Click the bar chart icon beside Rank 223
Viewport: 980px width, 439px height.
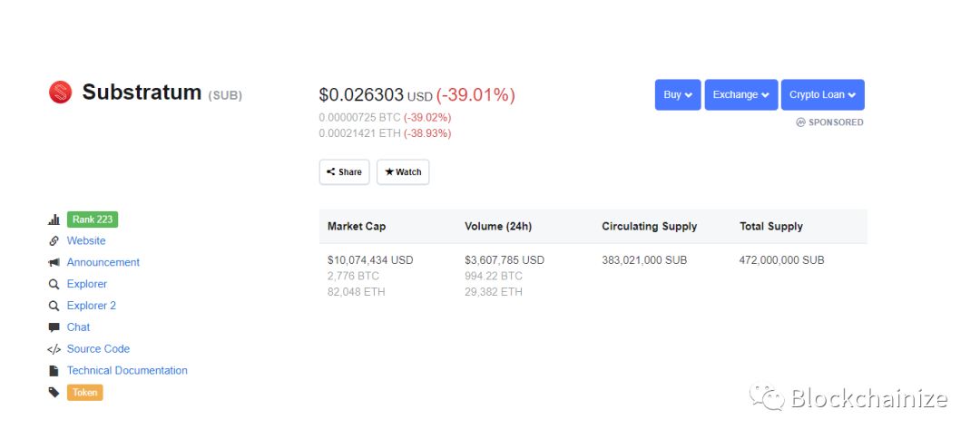pyautogui.click(x=54, y=219)
